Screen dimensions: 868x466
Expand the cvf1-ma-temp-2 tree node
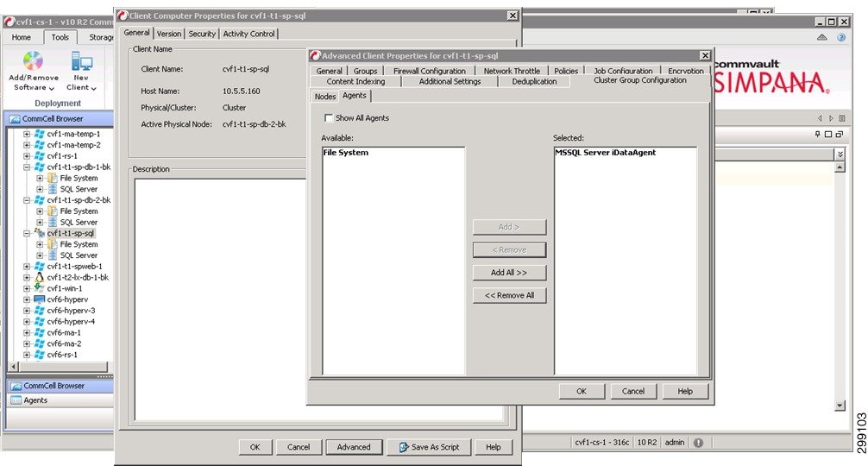27,145
